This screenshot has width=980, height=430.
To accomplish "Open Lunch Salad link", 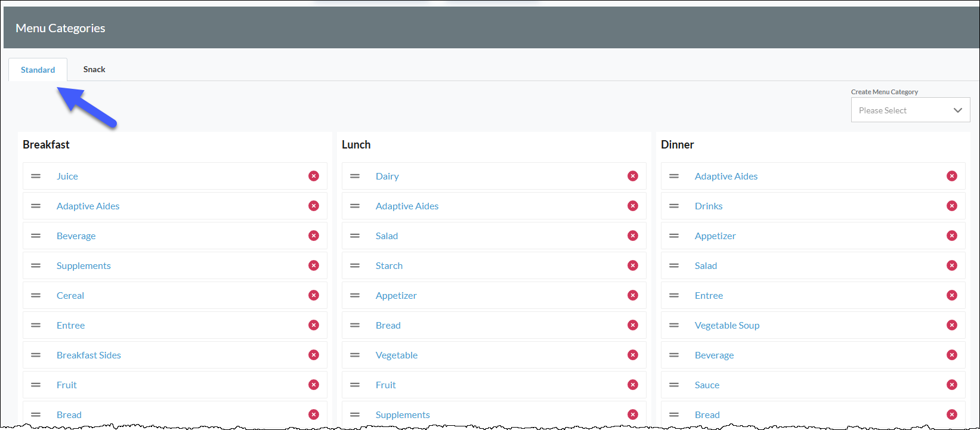I will click(x=387, y=236).
